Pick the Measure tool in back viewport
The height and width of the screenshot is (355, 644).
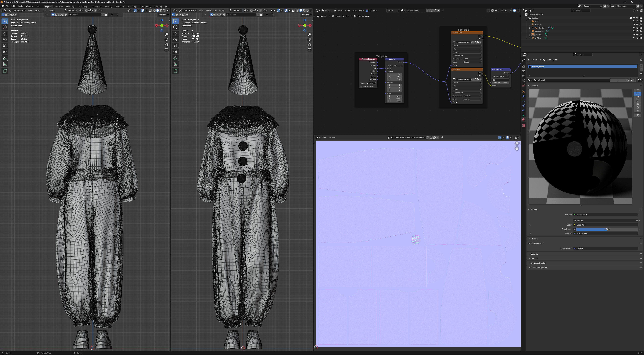coord(5,64)
